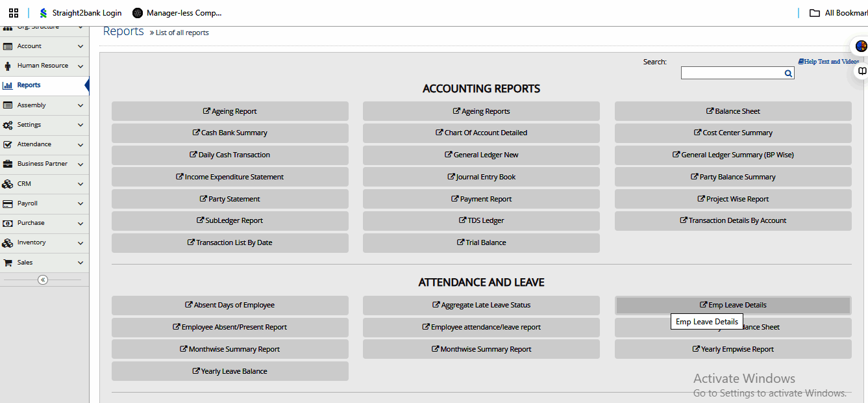This screenshot has width=868, height=403.
Task: Open Transaction Details By Account report
Action: pyautogui.click(x=733, y=220)
